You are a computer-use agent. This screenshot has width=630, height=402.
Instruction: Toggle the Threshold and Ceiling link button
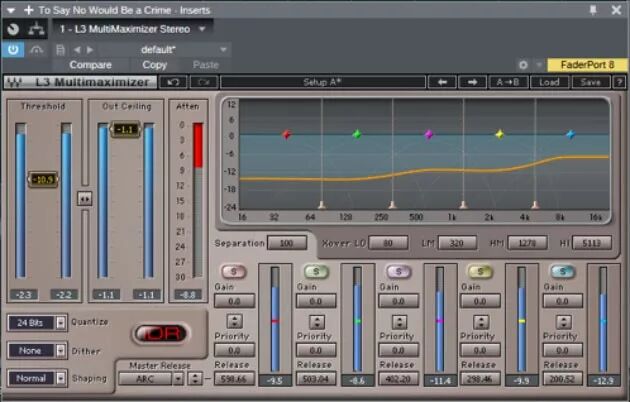84,198
